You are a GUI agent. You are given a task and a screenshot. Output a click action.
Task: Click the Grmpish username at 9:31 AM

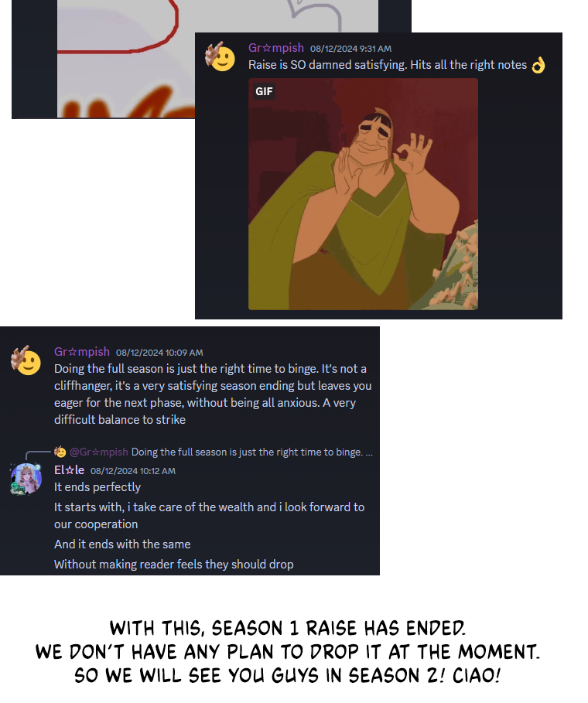(276, 47)
